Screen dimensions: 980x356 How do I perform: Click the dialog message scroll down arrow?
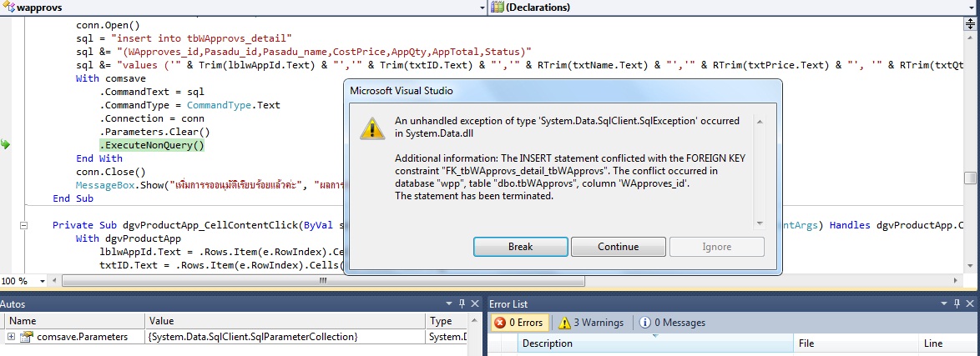pos(760,223)
